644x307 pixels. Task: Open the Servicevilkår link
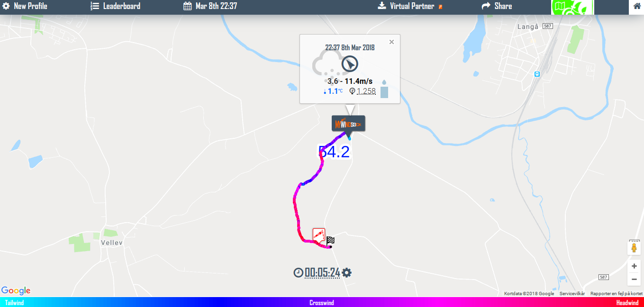572,294
